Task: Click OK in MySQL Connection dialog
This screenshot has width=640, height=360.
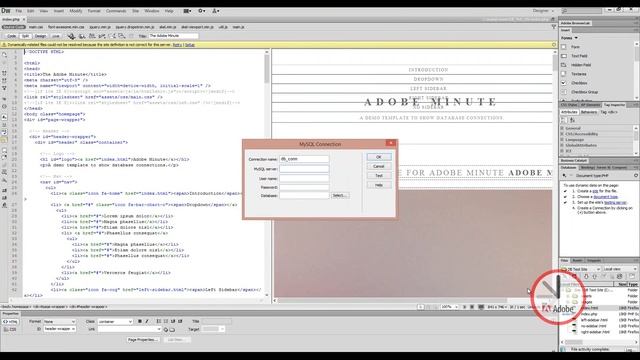Action: (x=378, y=157)
